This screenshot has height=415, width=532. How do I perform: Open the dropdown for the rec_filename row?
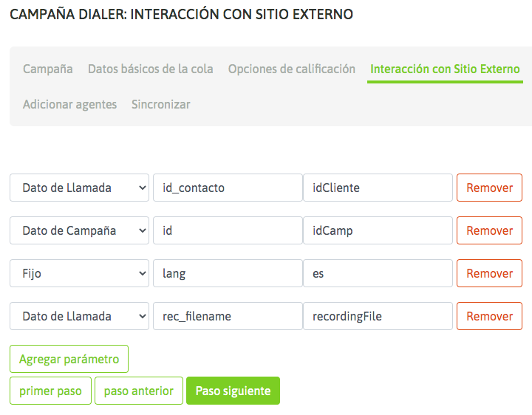click(x=80, y=316)
